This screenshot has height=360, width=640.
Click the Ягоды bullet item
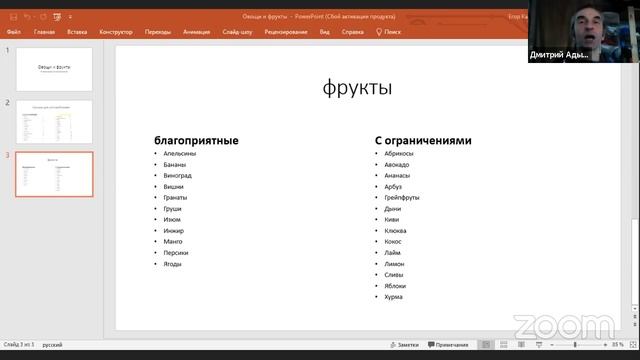[172, 264]
